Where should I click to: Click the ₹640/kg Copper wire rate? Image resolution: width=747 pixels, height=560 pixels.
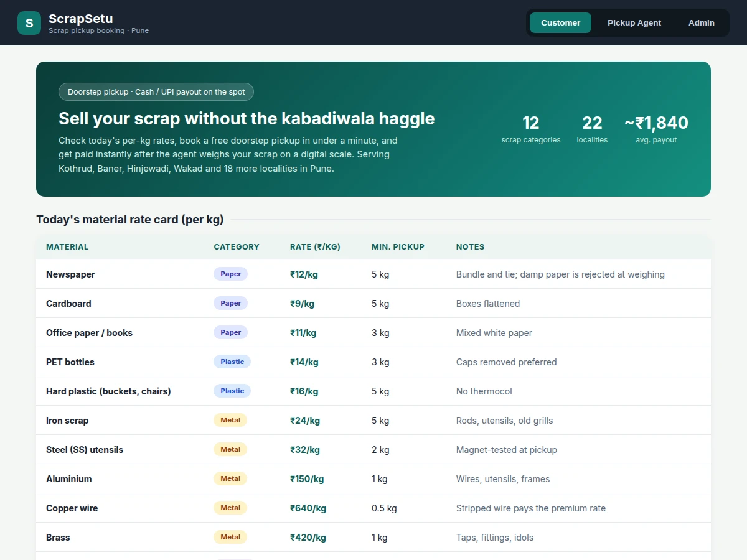tap(308, 508)
